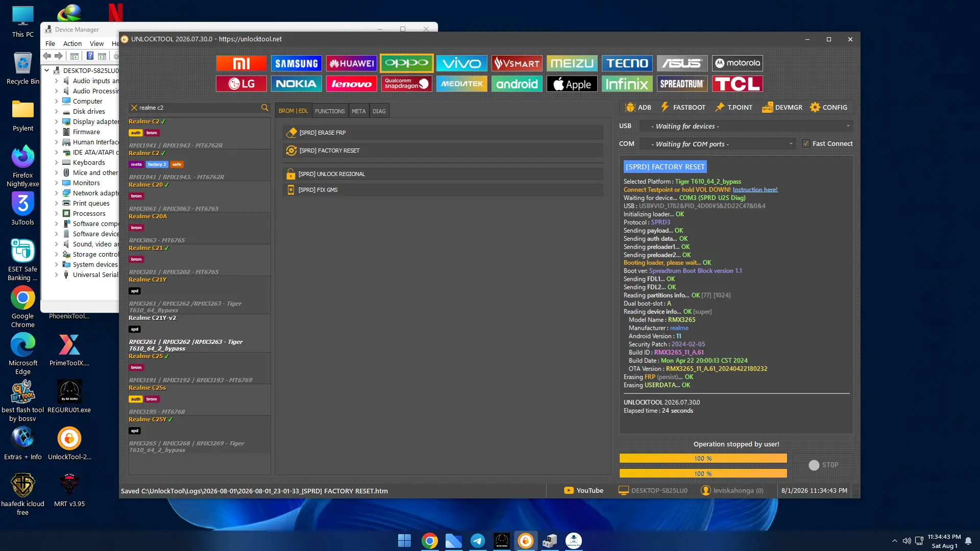Expand Disk drives in Device Manager
The height and width of the screenshot is (551, 980).
[x=56, y=111]
